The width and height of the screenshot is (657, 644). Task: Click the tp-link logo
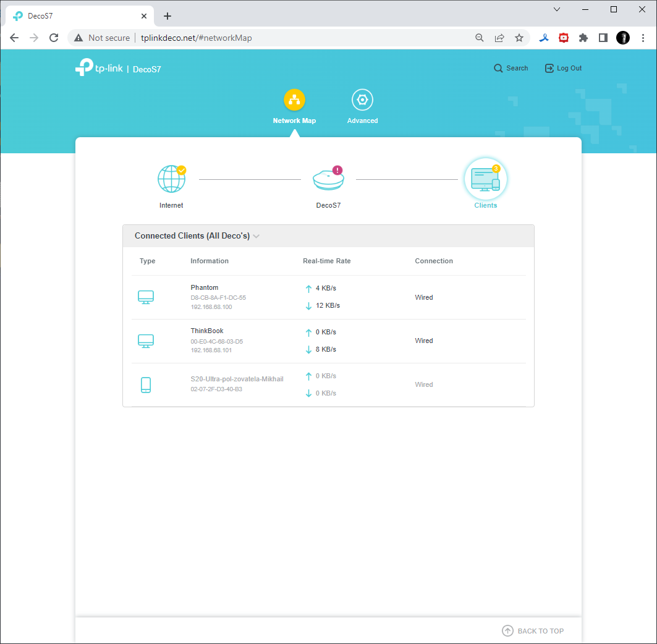pyautogui.click(x=99, y=67)
